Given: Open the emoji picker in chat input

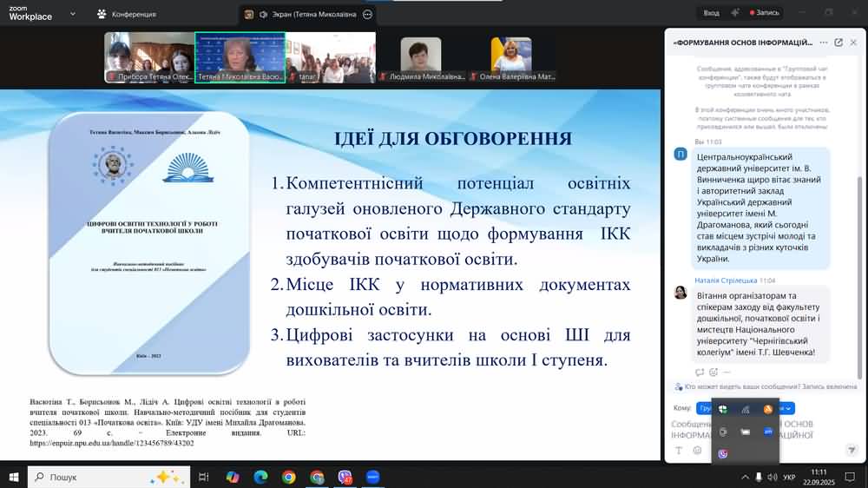Looking at the screenshot, I should click(x=697, y=450).
